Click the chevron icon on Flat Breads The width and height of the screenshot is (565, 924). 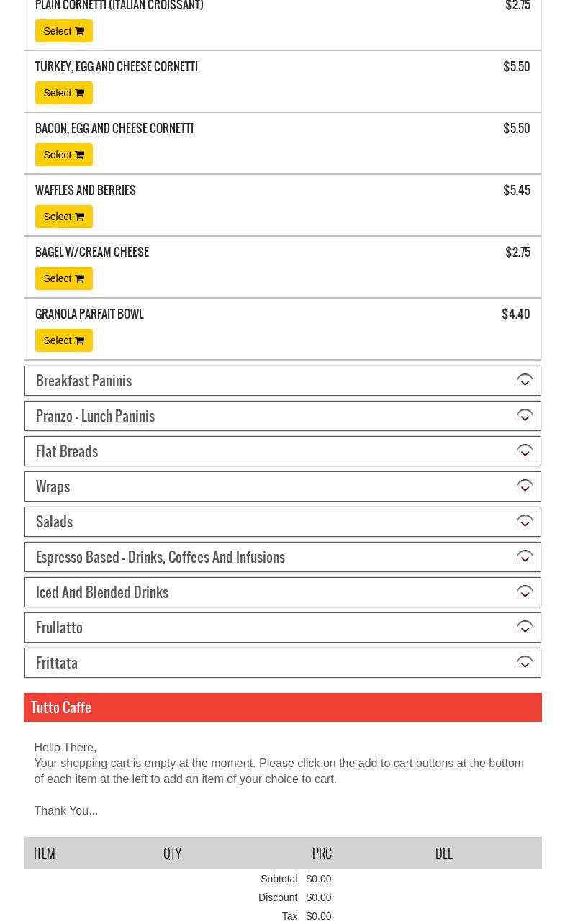(525, 451)
